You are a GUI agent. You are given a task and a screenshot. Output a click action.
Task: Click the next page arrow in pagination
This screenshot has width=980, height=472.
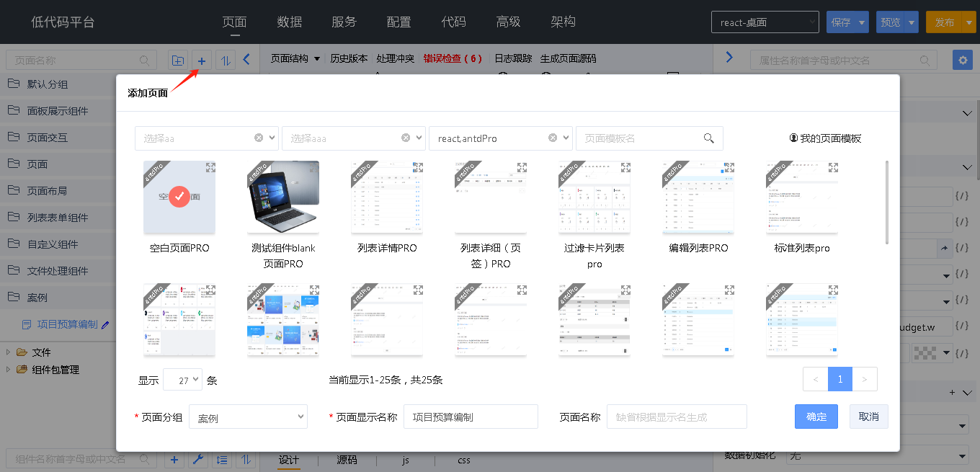[865, 379]
